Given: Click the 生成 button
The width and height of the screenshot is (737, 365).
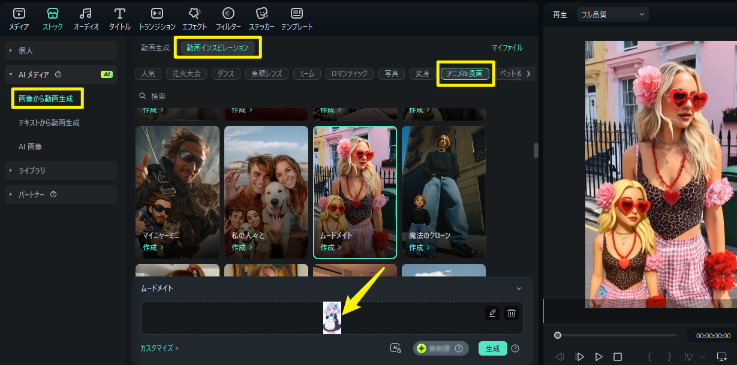Looking at the screenshot, I should [493, 349].
